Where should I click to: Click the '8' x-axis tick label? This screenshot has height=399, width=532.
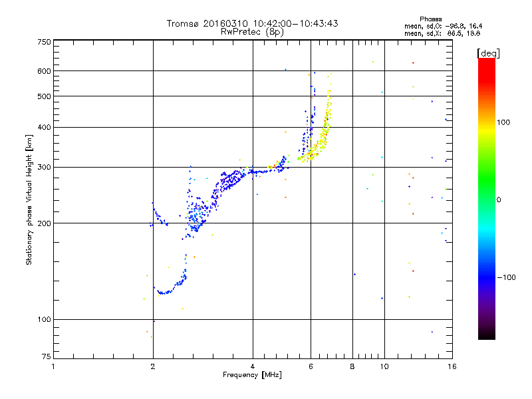352,366
